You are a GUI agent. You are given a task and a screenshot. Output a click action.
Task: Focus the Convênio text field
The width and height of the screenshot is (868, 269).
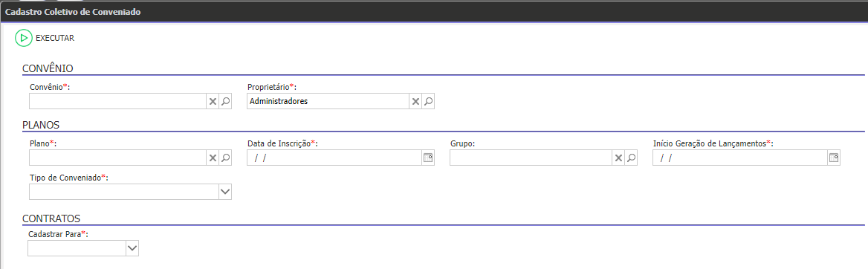[x=118, y=101]
